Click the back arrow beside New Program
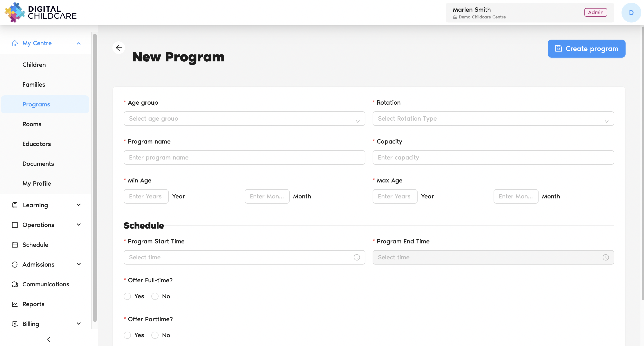644x346 pixels. click(119, 47)
